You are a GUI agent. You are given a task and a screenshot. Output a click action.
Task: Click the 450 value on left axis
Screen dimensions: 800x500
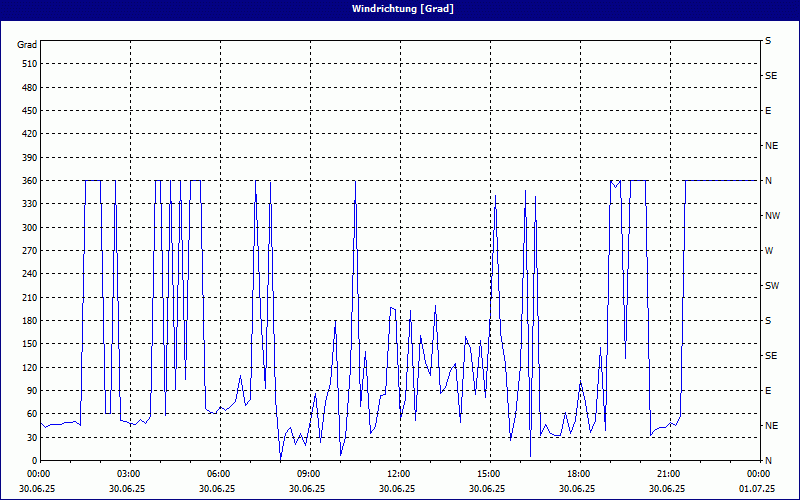click(x=28, y=111)
